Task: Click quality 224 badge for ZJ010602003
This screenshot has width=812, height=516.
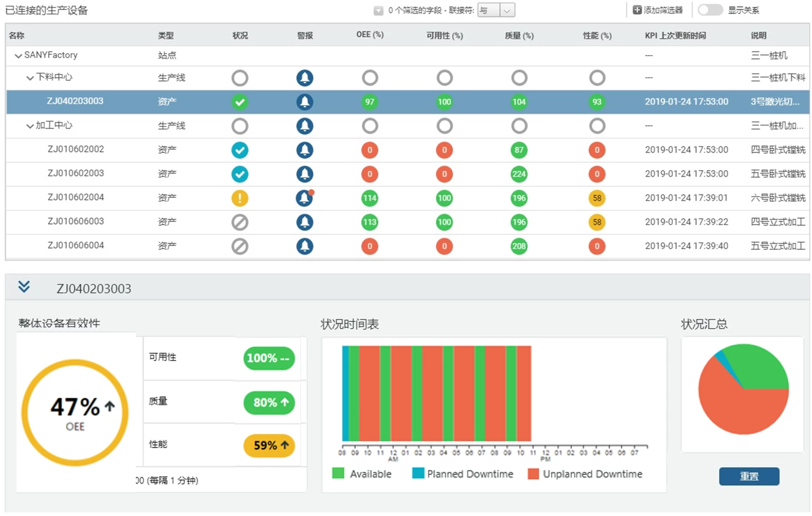Action: pyautogui.click(x=520, y=174)
